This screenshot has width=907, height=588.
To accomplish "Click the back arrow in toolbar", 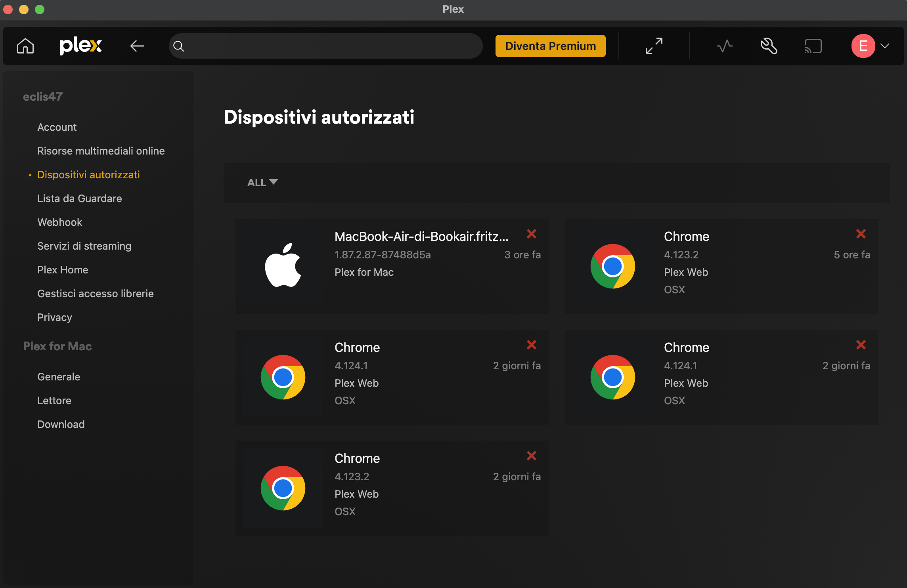I will 137,46.
